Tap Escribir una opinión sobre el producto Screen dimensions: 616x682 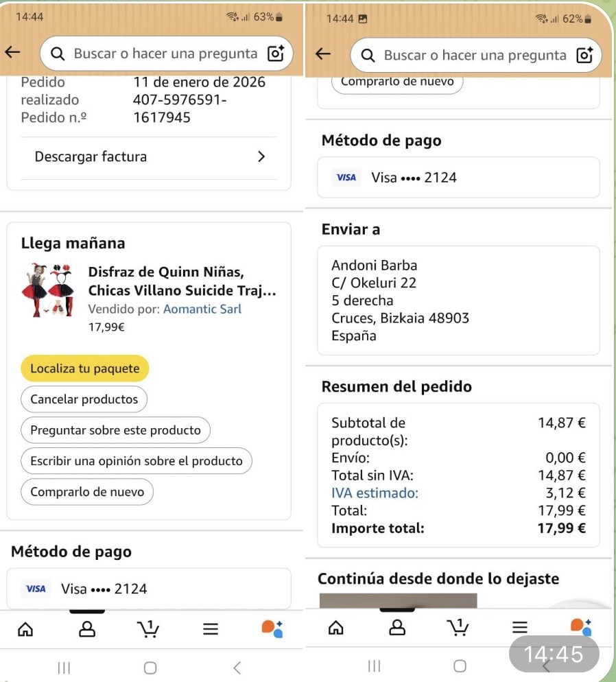137,461
